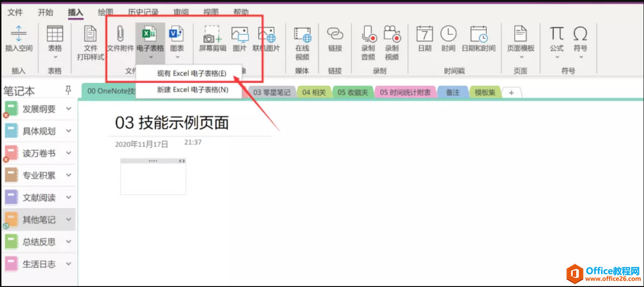Image resolution: width=644 pixels, height=287 pixels.
Task: Insert Online Video (在线视频)
Action: [x=302, y=34]
